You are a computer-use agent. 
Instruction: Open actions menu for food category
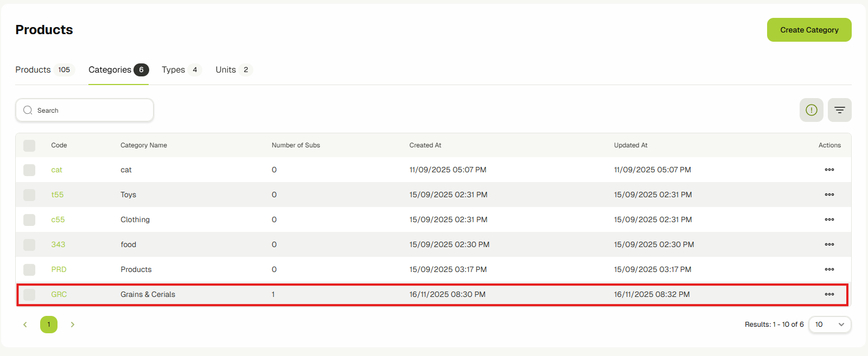click(x=829, y=244)
